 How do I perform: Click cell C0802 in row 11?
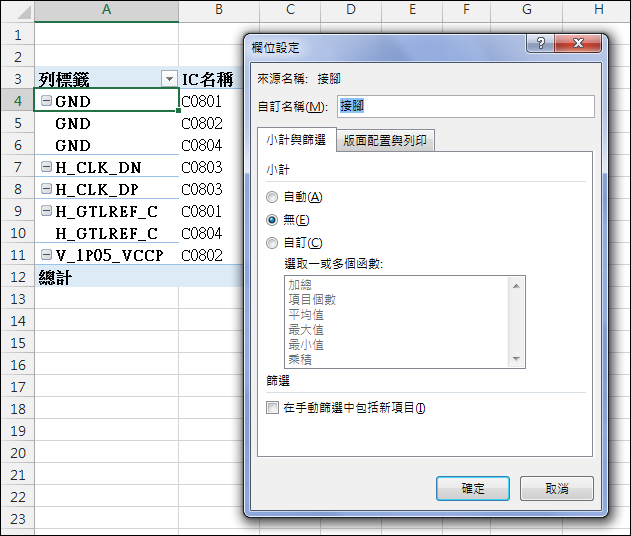coord(211,255)
